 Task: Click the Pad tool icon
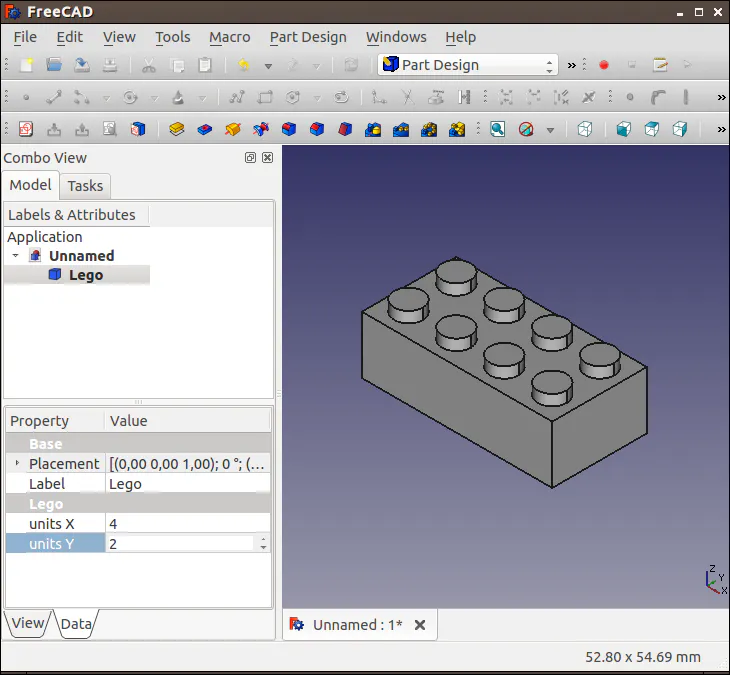click(177, 129)
